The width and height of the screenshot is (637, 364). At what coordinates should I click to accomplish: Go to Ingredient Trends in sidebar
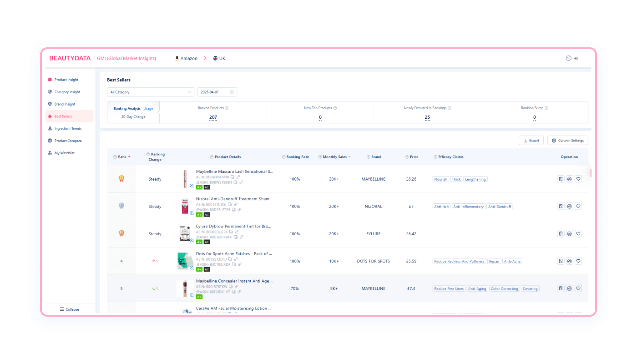click(x=69, y=128)
